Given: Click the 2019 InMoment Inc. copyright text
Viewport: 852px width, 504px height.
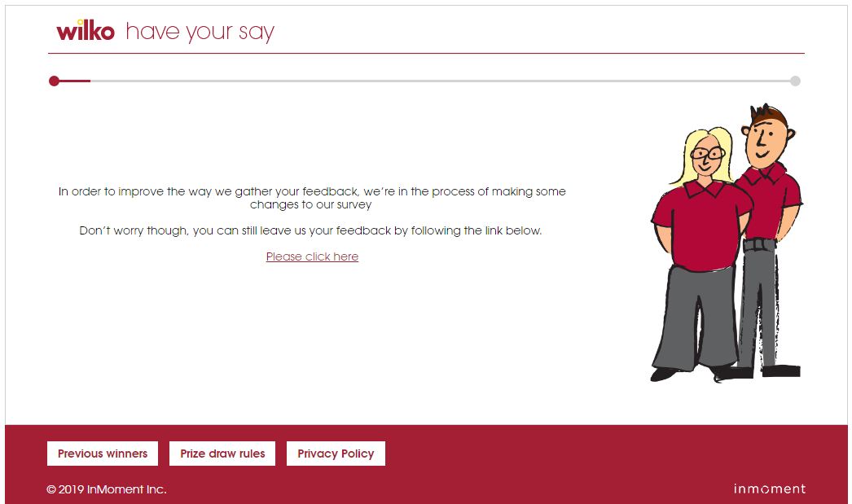Looking at the screenshot, I should (x=107, y=489).
